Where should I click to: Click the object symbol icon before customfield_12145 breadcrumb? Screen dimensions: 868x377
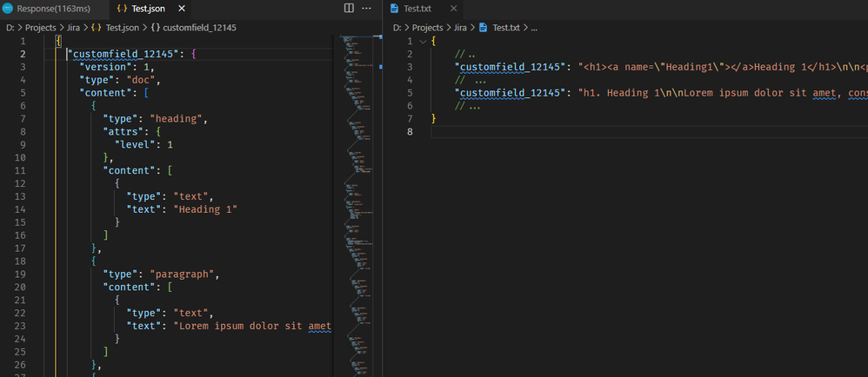point(156,28)
